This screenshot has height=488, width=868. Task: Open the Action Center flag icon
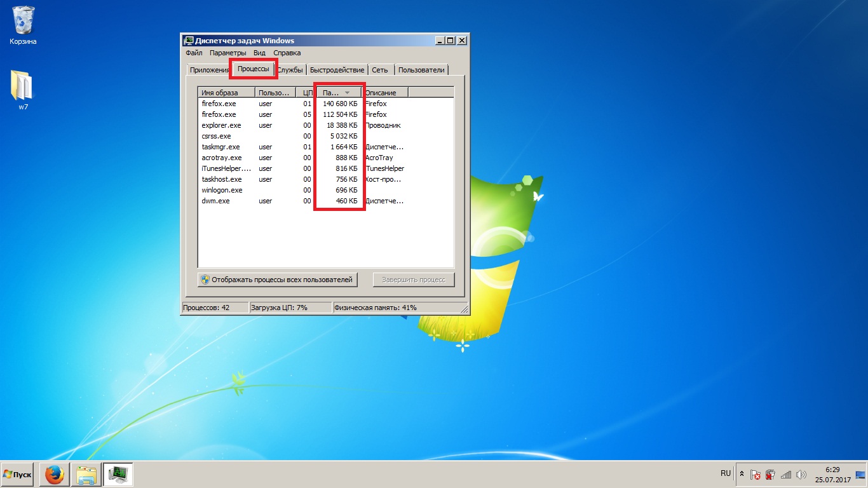pyautogui.click(x=756, y=475)
